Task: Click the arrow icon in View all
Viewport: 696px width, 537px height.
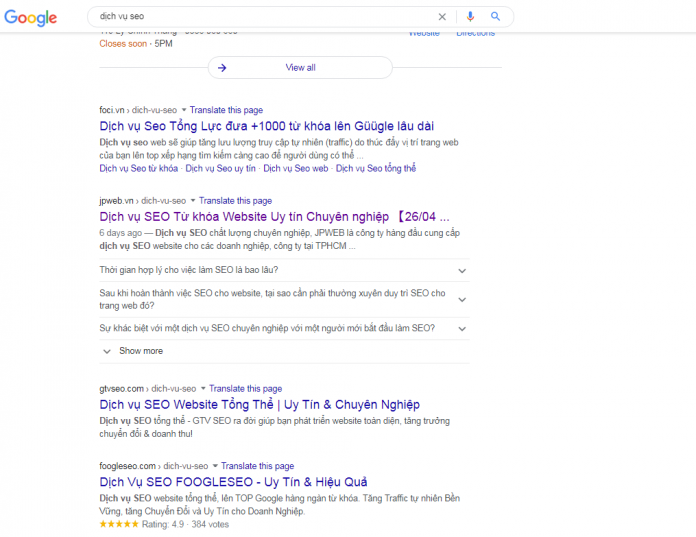Action: pyautogui.click(x=222, y=68)
